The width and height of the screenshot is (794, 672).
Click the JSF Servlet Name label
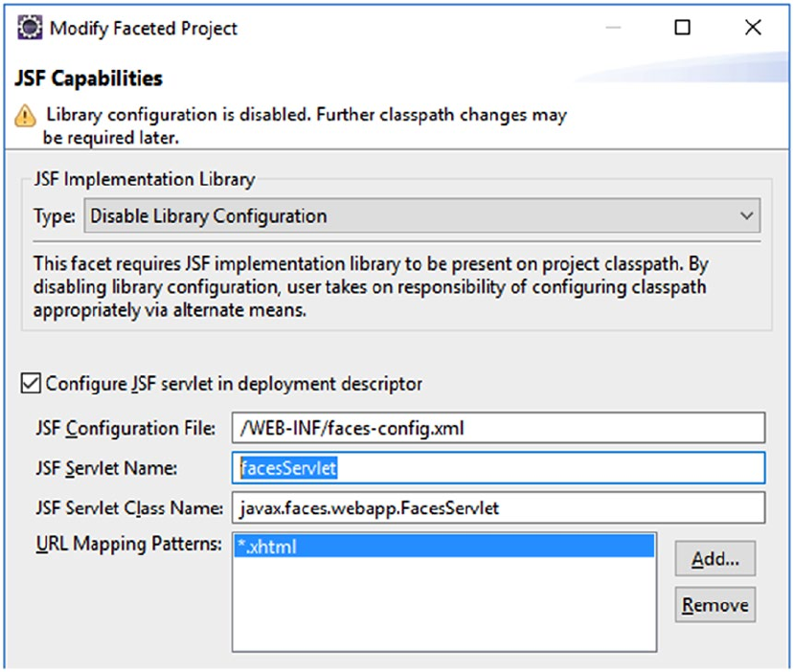pos(106,468)
